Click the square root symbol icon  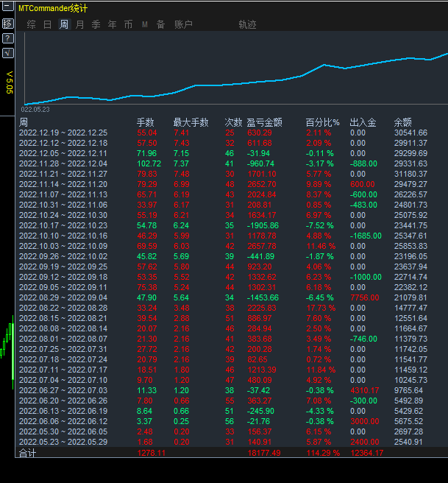pyautogui.click(x=7, y=53)
